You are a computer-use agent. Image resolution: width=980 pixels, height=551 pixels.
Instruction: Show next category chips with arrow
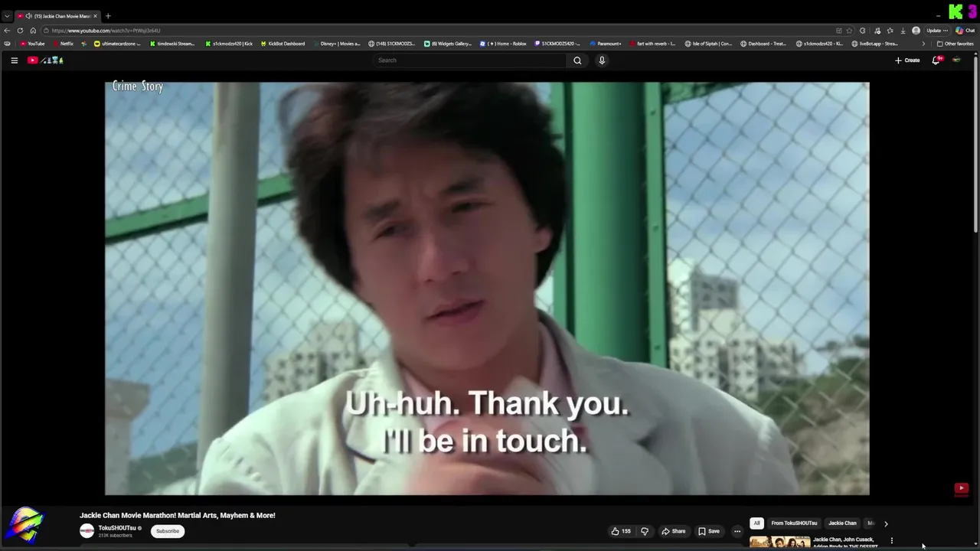[886, 523]
